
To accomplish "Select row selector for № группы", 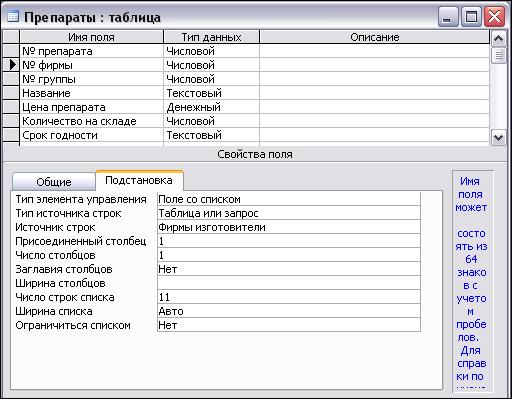I will [11, 79].
